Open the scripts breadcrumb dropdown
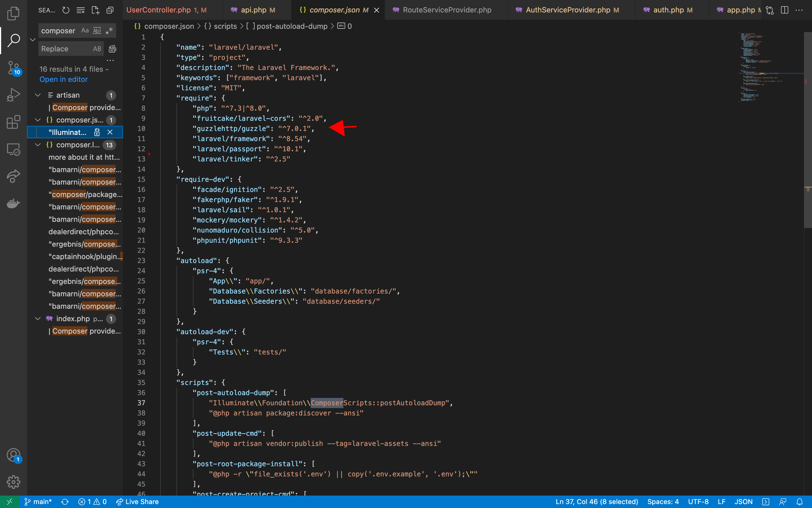 (220, 26)
